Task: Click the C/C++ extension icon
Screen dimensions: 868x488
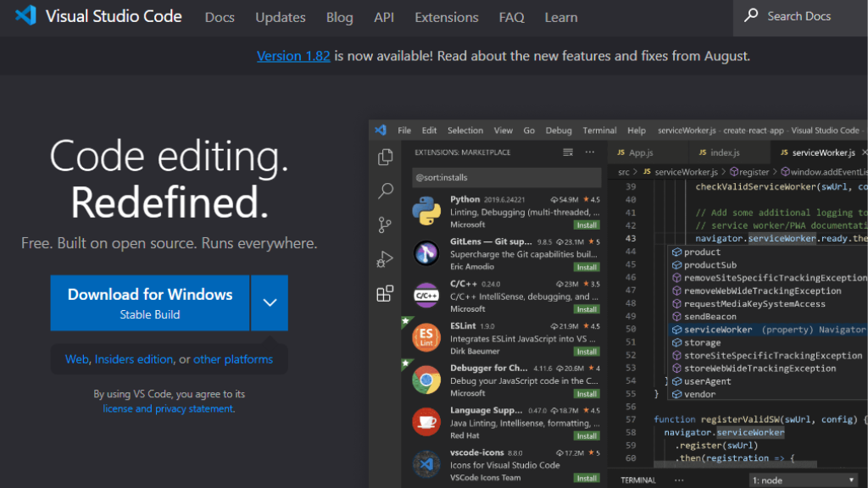Action: point(426,296)
